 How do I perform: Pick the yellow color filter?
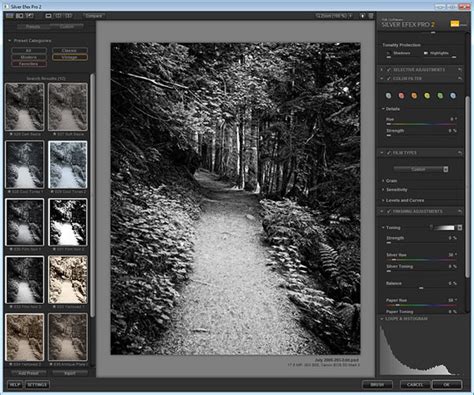point(427,96)
